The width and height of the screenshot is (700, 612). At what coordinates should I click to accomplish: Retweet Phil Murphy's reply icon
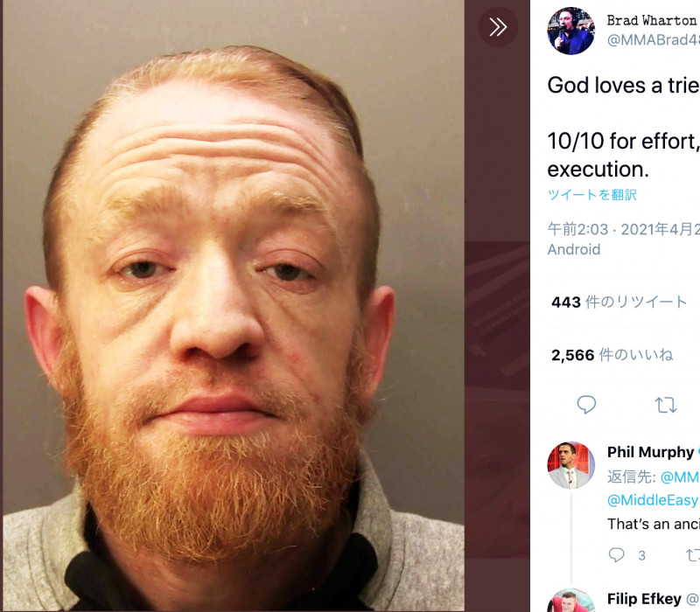click(693, 555)
